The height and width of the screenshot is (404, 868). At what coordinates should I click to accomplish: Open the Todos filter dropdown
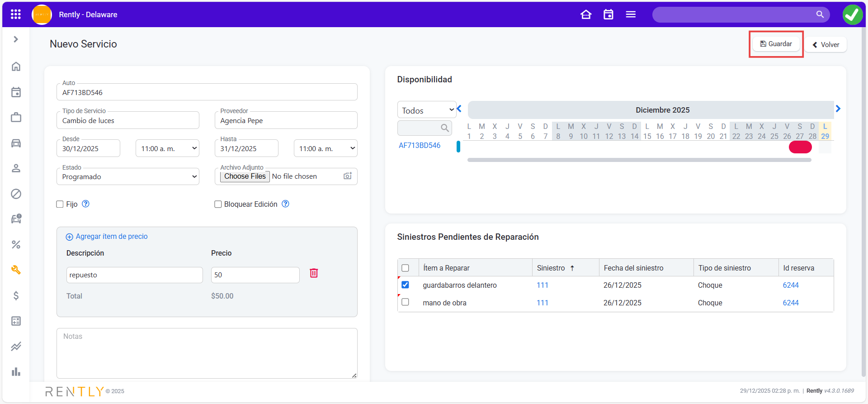427,110
